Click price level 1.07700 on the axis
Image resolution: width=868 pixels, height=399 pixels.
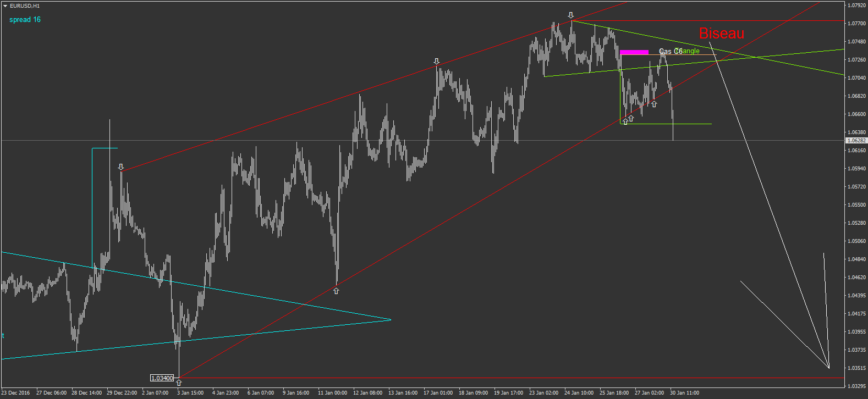pyautogui.click(x=858, y=24)
